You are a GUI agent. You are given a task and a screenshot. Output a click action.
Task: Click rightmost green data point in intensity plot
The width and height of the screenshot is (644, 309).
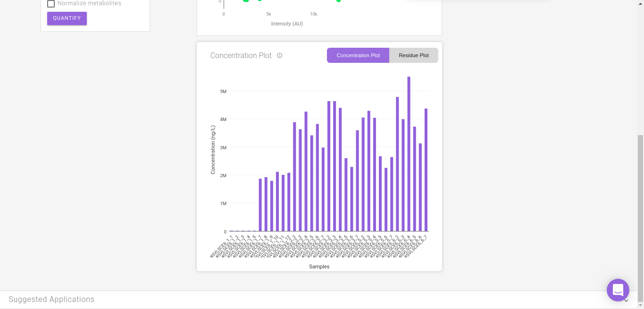[x=338, y=0]
